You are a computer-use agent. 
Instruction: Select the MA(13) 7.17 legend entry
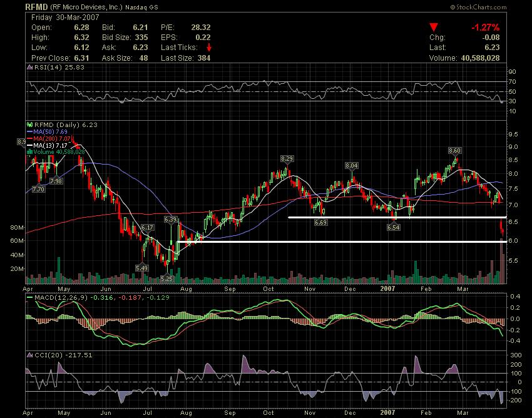pyautogui.click(x=47, y=145)
